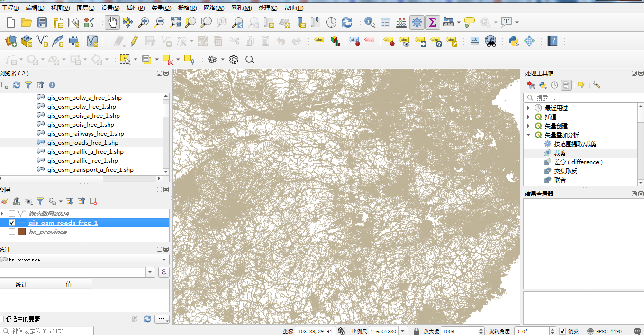Toggle the 渲染 render checkbox in status bar

562,331
